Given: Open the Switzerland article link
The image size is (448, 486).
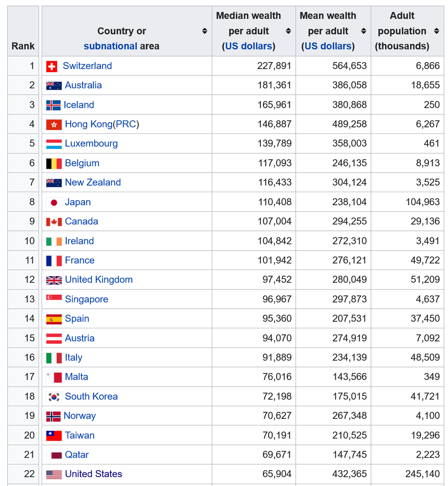Looking at the screenshot, I should [87, 66].
